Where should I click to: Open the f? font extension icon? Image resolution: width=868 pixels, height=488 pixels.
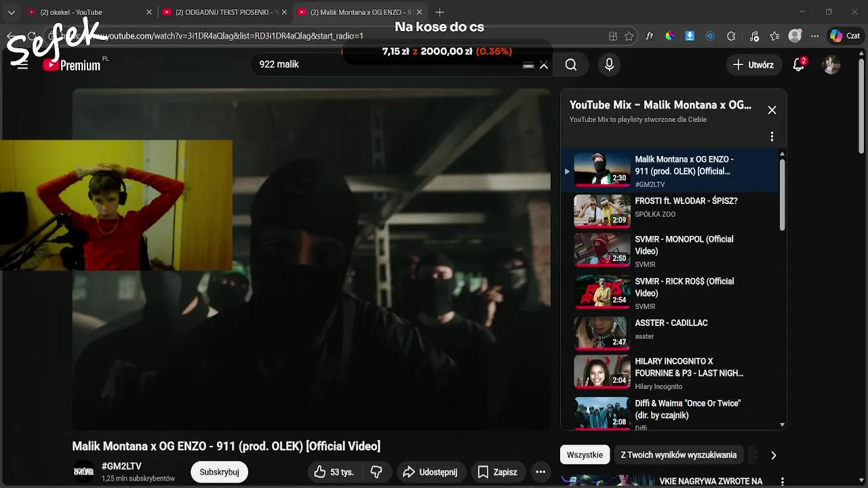coord(649,37)
